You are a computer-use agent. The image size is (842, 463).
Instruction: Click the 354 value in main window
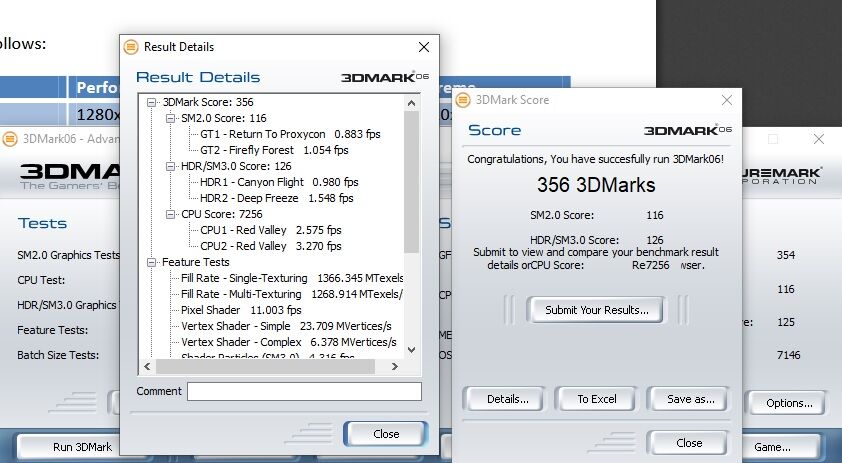pyautogui.click(x=786, y=255)
